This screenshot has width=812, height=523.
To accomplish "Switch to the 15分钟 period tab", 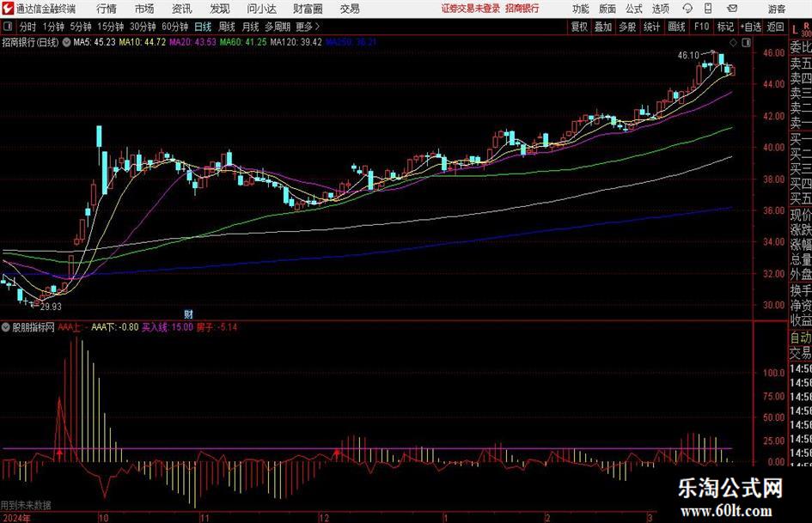I will [x=111, y=27].
